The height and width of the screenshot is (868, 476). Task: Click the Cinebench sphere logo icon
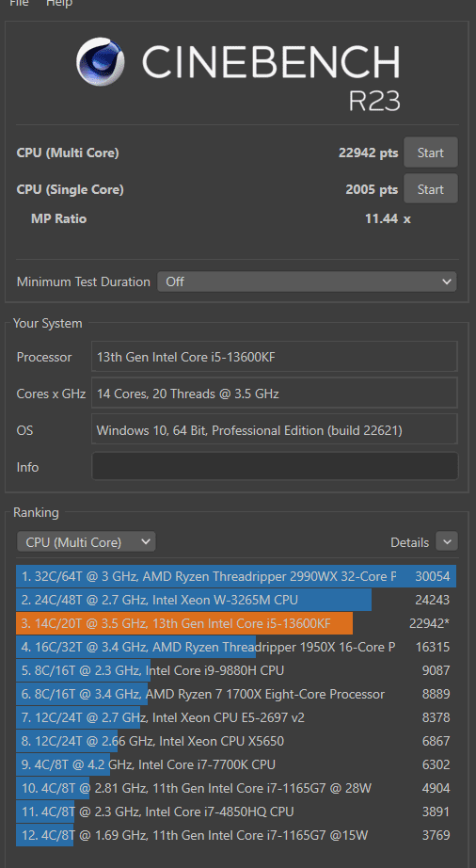[x=100, y=61]
